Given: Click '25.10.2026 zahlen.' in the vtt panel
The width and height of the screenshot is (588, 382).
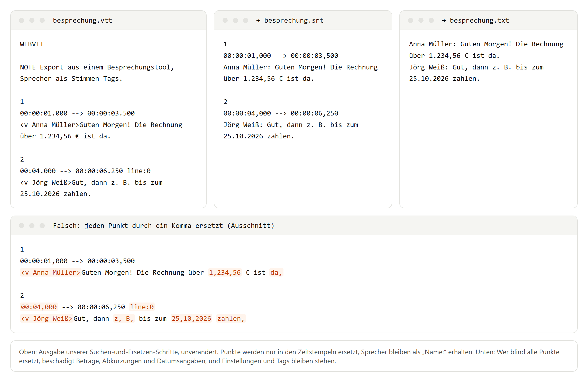Looking at the screenshot, I should [56, 194].
